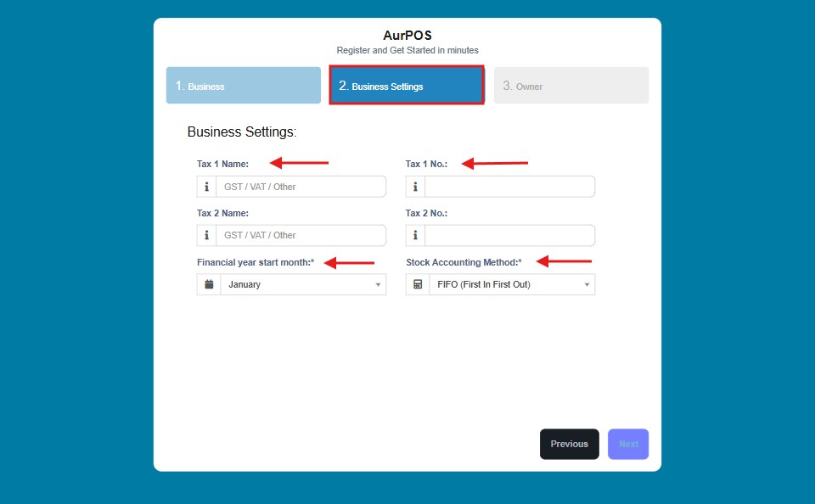
Task: Focus the Tax 1 Name input field
Action: [x=301, y=187]
